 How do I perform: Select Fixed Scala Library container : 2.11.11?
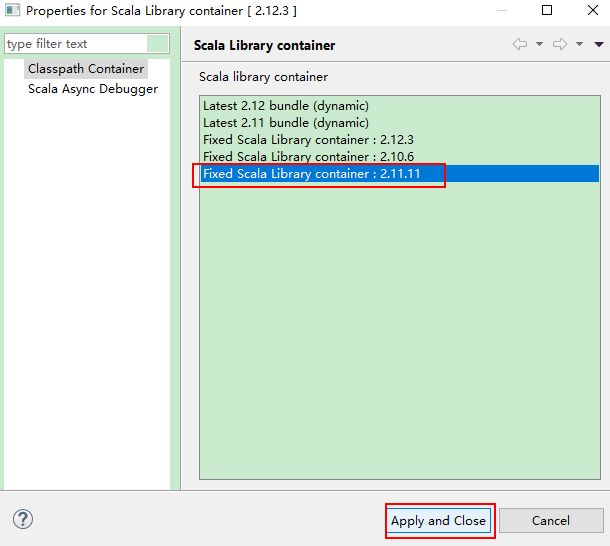[400, 174]
